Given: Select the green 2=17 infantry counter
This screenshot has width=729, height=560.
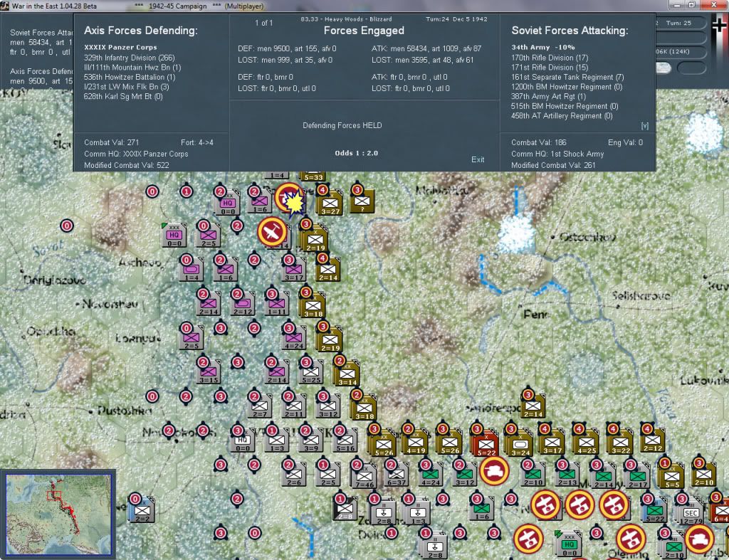Looking at the screenshot, I should (637, 476).
